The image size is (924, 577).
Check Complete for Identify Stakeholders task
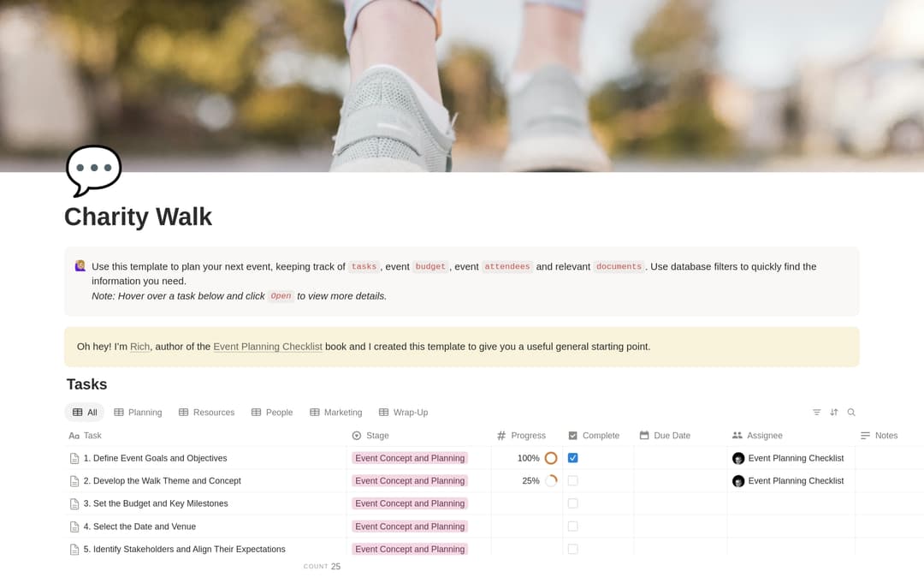pyautogui.click(x=572, y=550)
